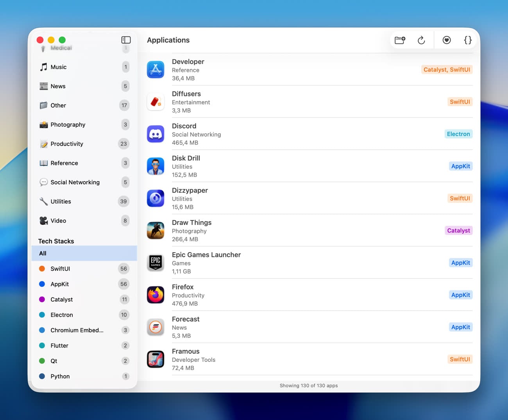This screenshot has width=508, height=420.
Task: Click the add folder icon
Action: pos(399,40)
